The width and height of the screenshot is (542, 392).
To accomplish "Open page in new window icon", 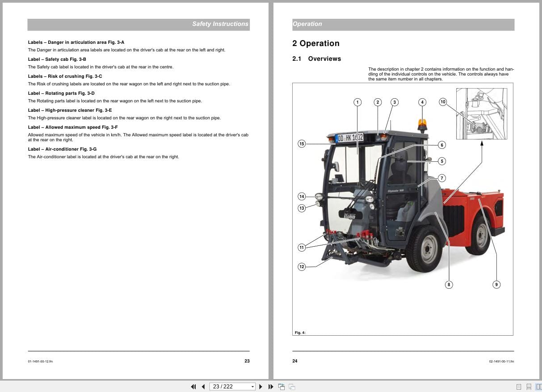I will point(282,386).
